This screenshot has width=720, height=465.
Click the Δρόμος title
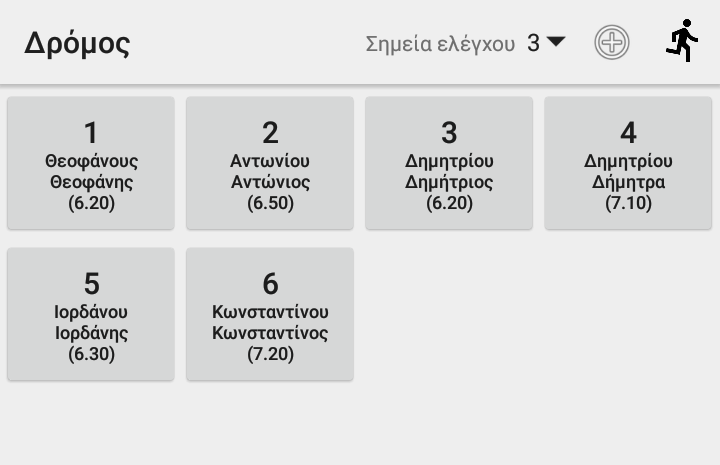pyautogui.click(x=78, y=44)
